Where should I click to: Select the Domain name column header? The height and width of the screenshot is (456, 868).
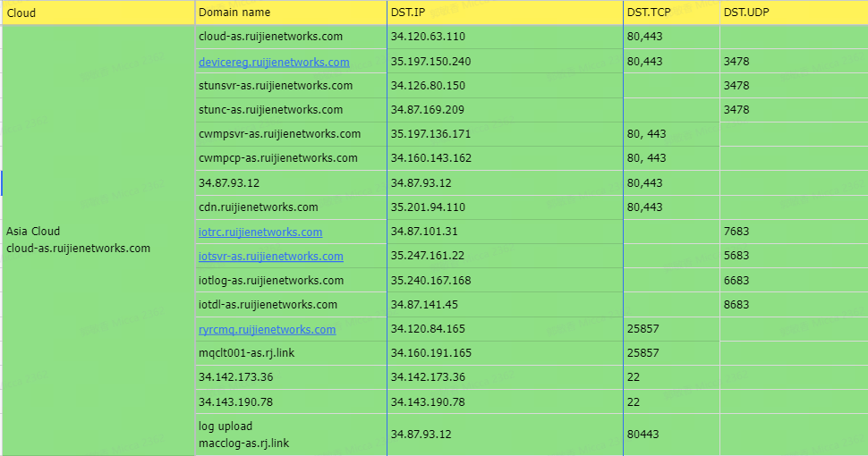pyautogui.click(x=291, y=13)
